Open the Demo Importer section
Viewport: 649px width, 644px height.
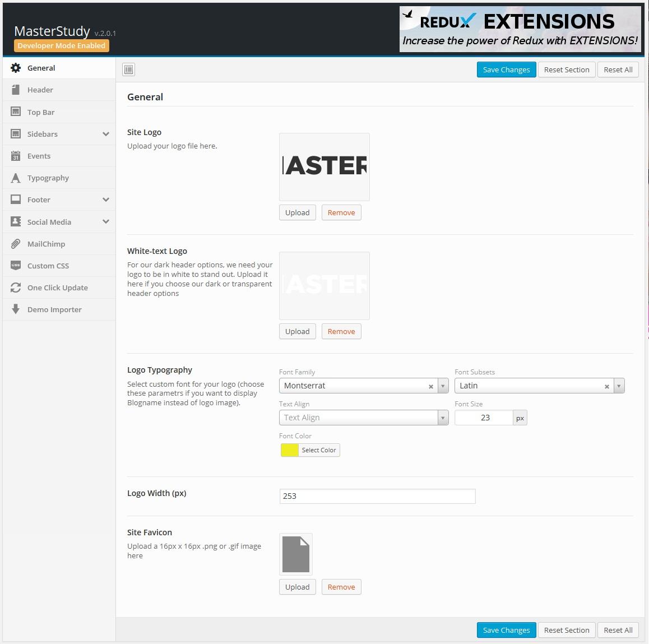click(59, 309)
